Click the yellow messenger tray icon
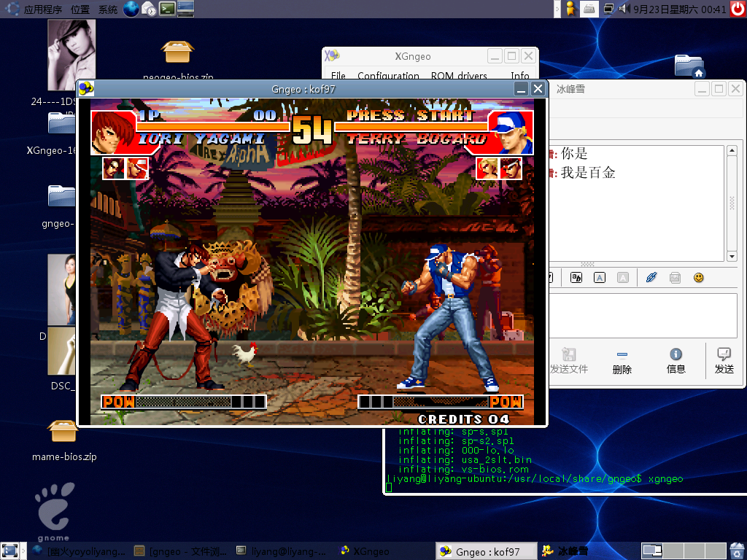The height and width of the screenshot is (560, 747). 570,9
